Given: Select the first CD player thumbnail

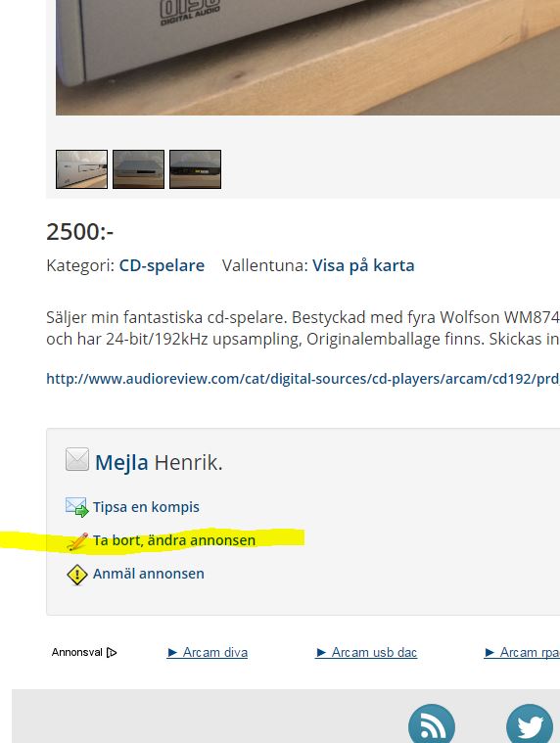Looking at the screenshot, I should (81, 169).
